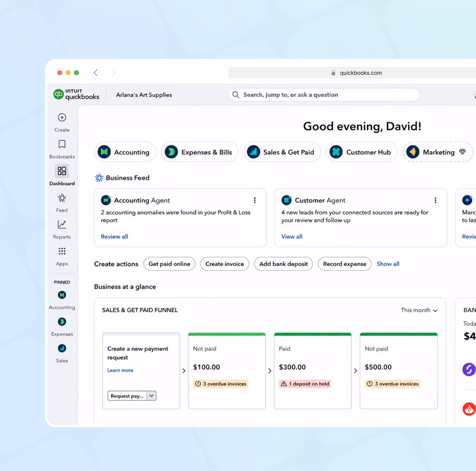Open the Expenses & Bills pill

[x=200, y=152]
